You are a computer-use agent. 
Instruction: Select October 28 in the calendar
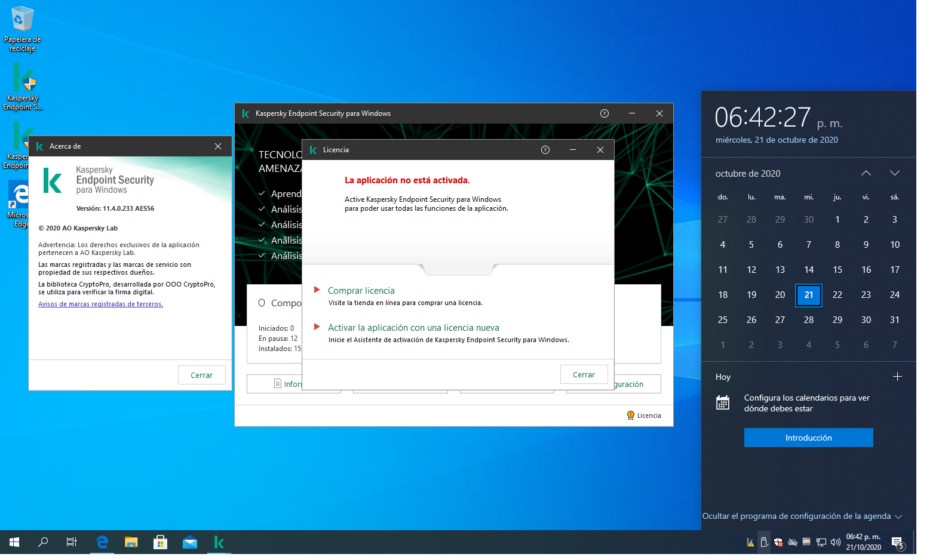808,320
